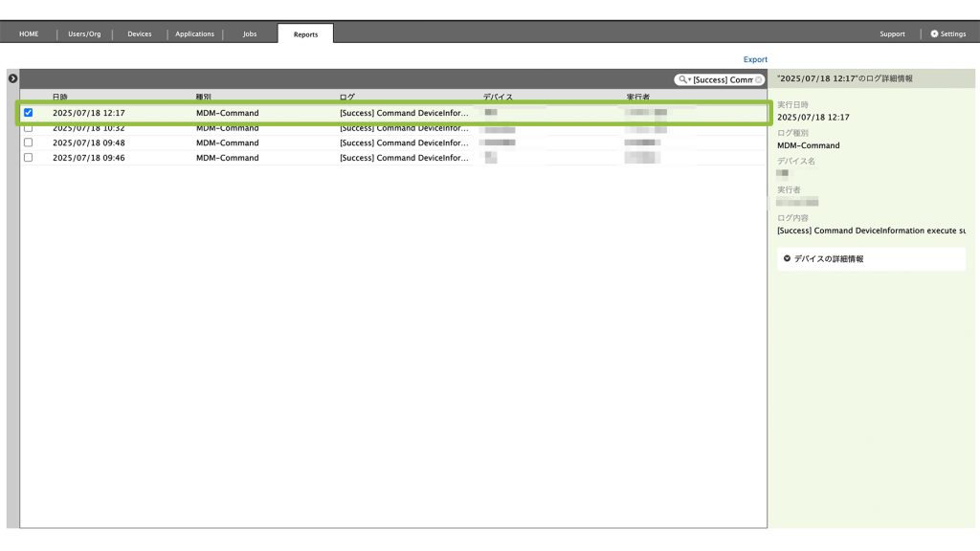Click inside the log search field
Screen dimensions: 980x551
tap(723, 79)
